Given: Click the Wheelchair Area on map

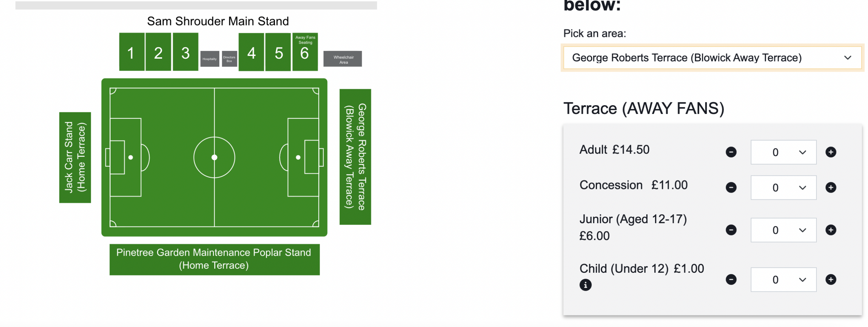Looking at the screenshot, I should click(x=342, y=59).
